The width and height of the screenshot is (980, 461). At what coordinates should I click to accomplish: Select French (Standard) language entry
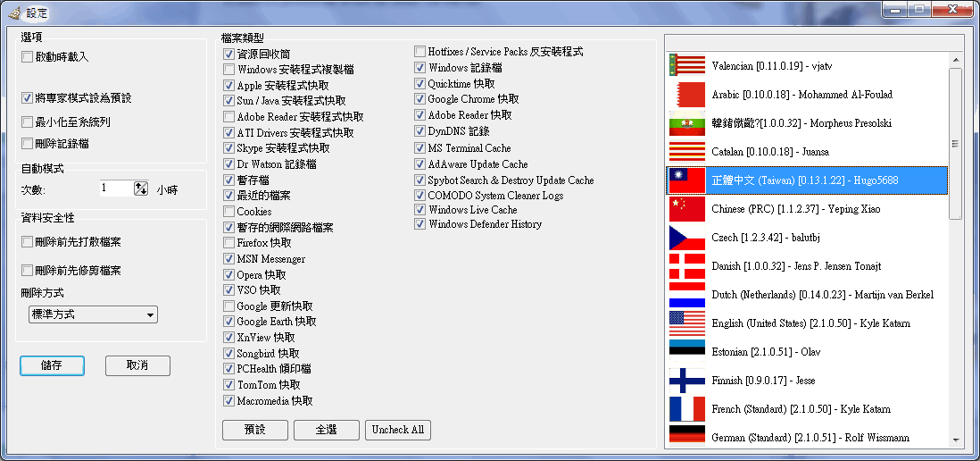tap(808, 409)
